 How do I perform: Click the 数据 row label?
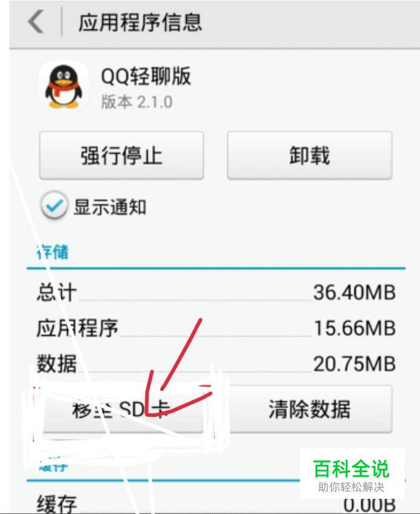pyautogui.click(x=56, y=364)
